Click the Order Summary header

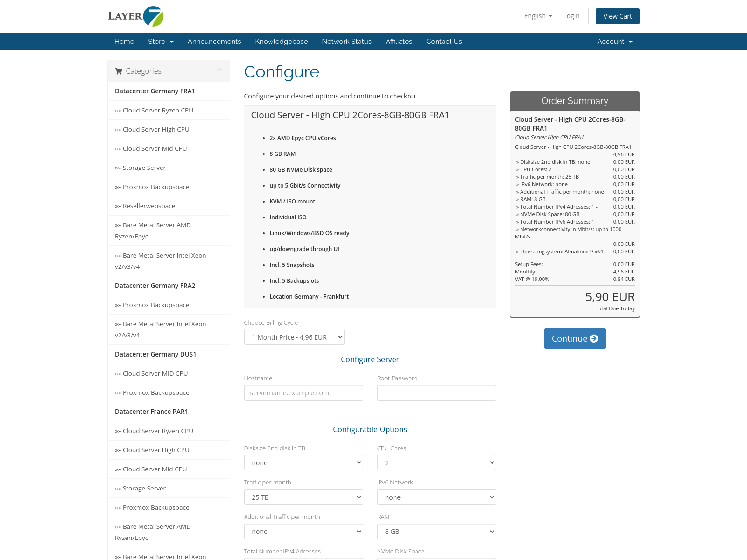point(575,101)
